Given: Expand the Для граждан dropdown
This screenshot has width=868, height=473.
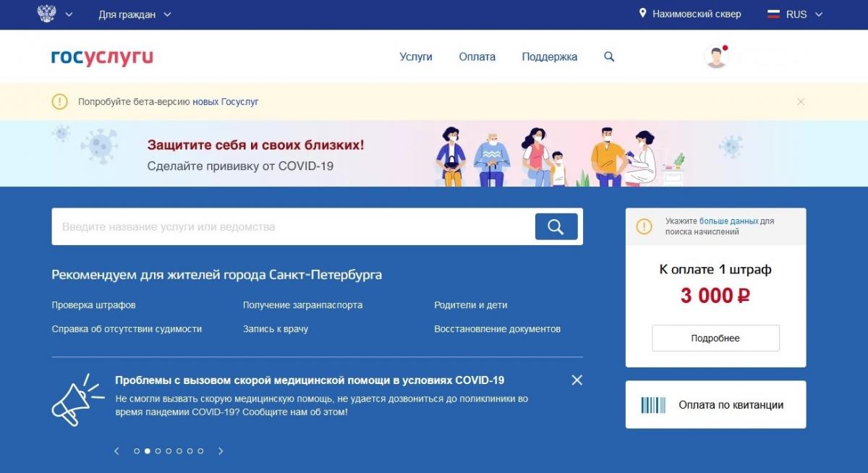Looking at the screenshot, I should [x=135, y=14].
